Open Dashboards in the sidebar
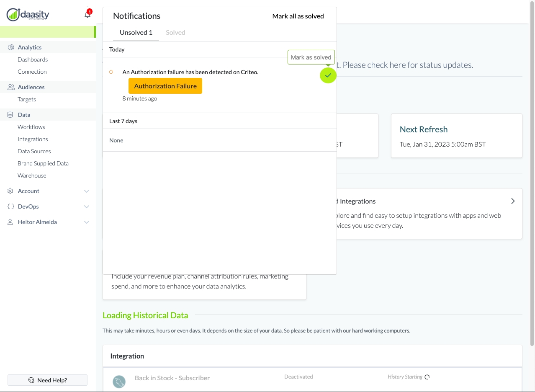This screenshot has height=392, width=535. coord(33,59)
